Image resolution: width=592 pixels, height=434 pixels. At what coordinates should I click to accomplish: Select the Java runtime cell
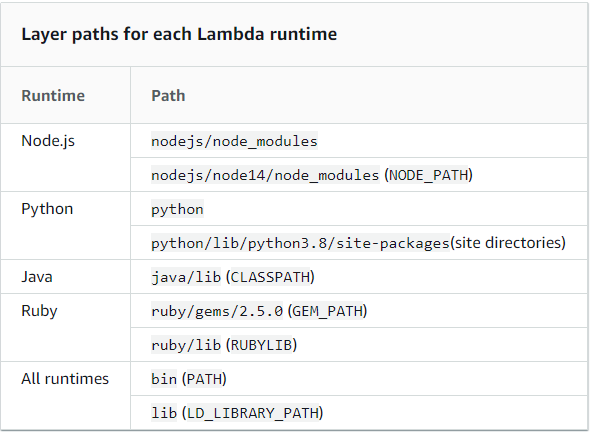pos(37,277)
